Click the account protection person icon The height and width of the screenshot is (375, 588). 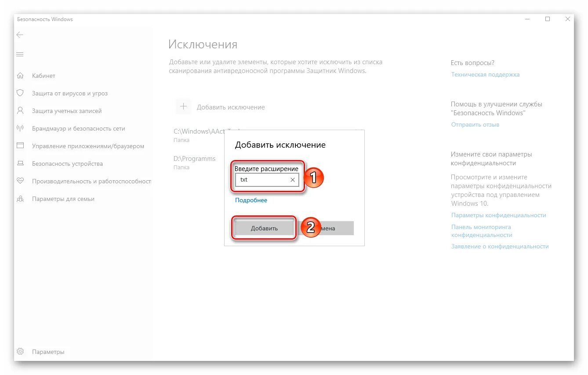coord(20,111)
